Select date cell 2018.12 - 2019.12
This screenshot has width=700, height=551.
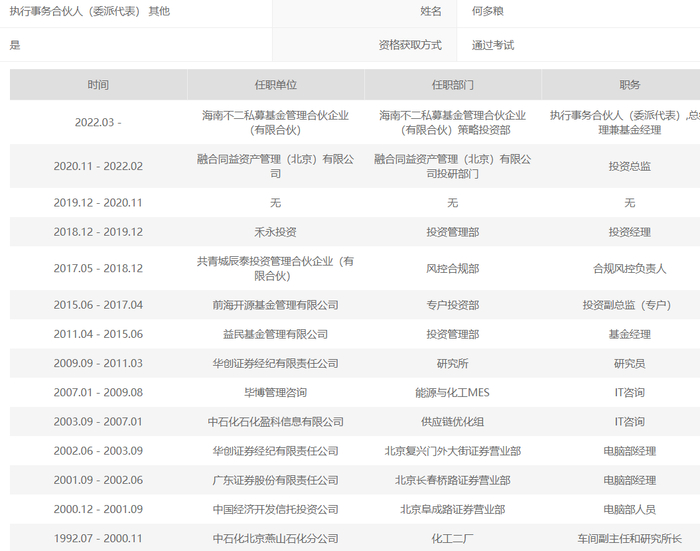(98, 232)
